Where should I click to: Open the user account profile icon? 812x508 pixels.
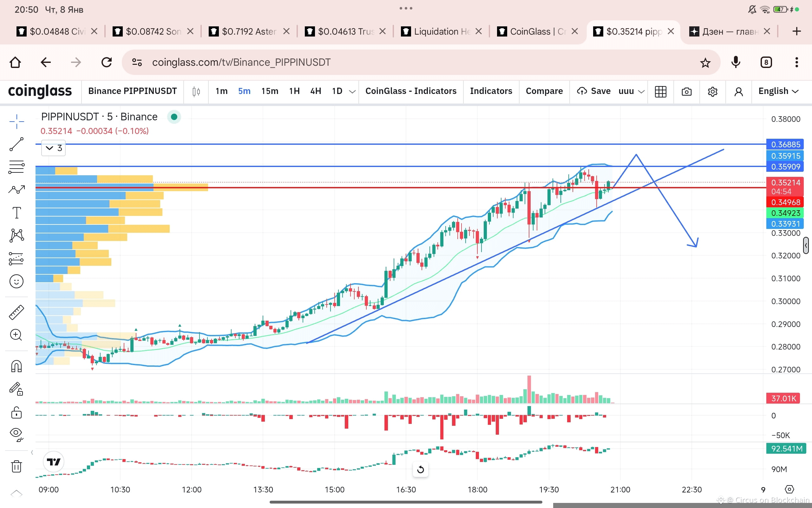click(738, 91)
